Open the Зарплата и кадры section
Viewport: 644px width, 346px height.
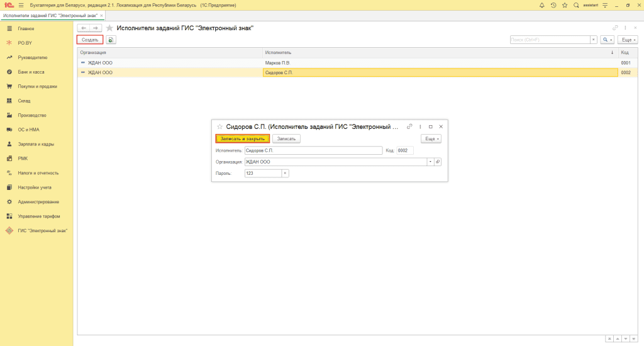[36, 144]
